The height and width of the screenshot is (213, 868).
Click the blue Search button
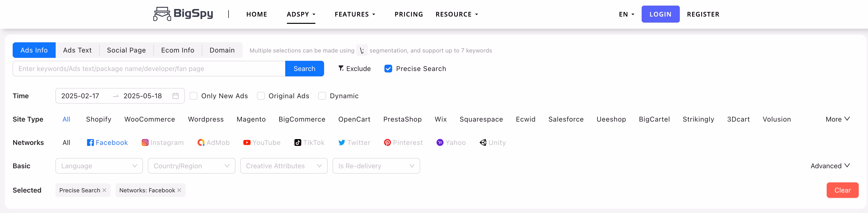[x=305, y=69]
